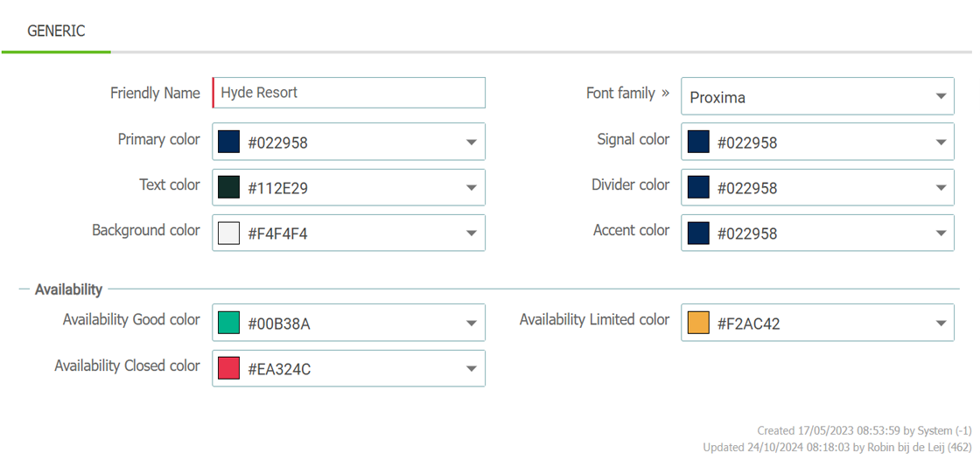Click the Friendly Name input field

[x=349, y=93]
